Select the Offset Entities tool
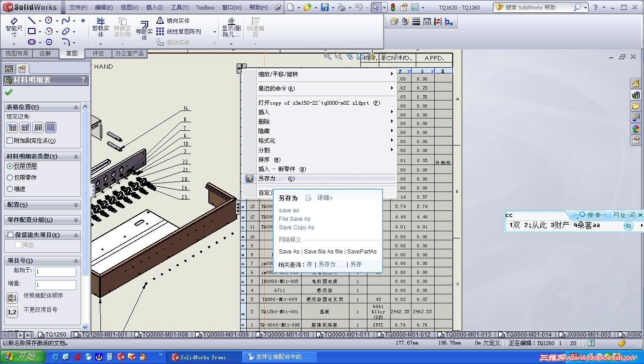 pos(144,29)
